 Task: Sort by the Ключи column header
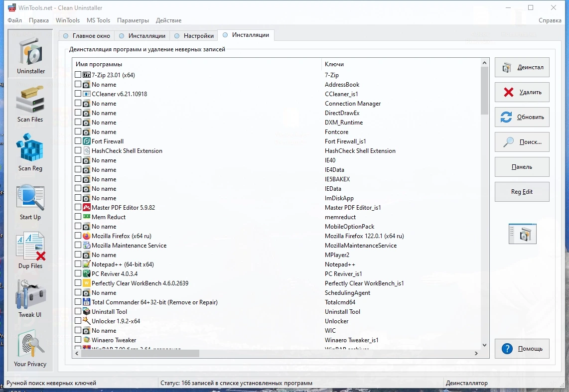pos(401,64)
